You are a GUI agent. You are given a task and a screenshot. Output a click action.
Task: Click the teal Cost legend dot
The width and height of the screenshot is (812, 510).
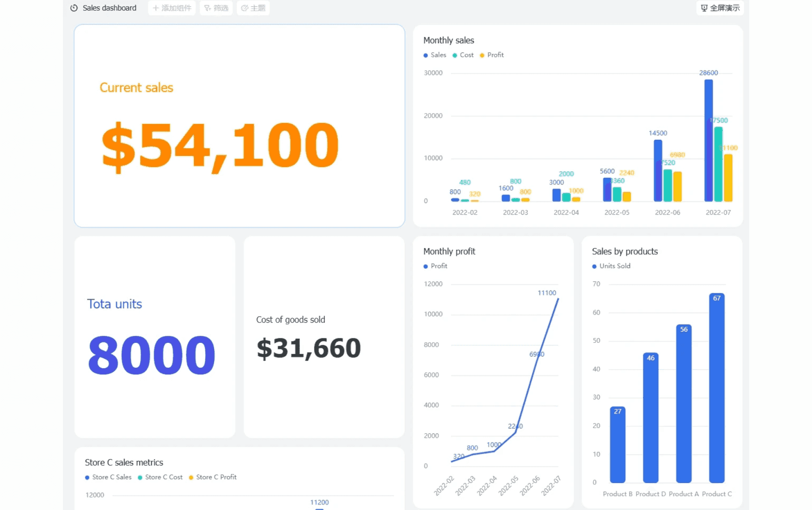[x=455, y=55]
